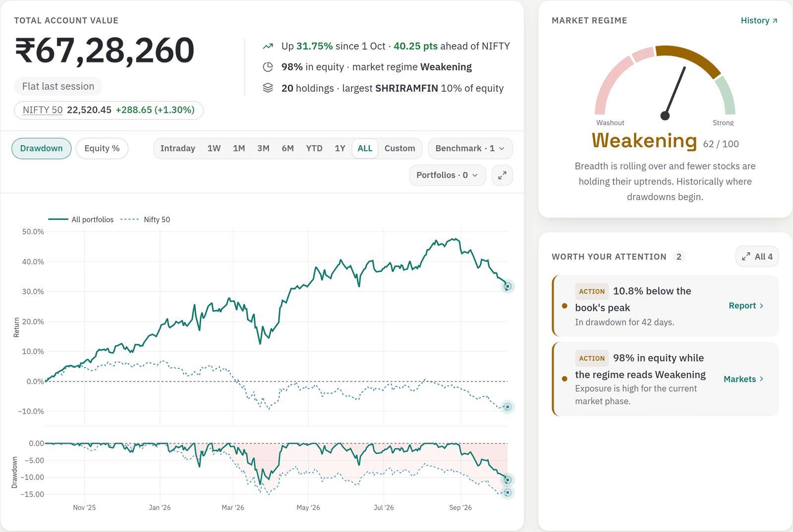
Task: Click the Flat last session badge
Action: coord(58,86)
